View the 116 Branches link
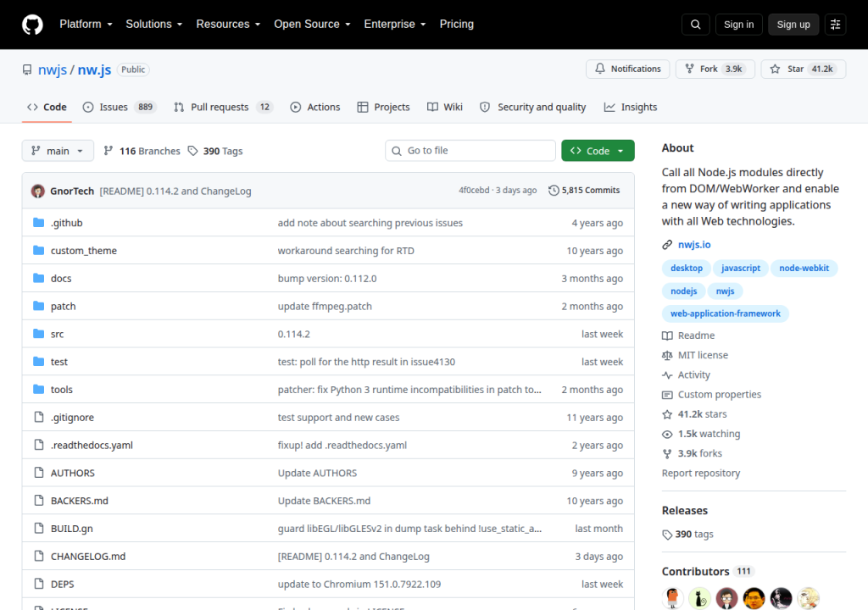The height and width of the screenshot is (610, 868). (x=142, y=151)
